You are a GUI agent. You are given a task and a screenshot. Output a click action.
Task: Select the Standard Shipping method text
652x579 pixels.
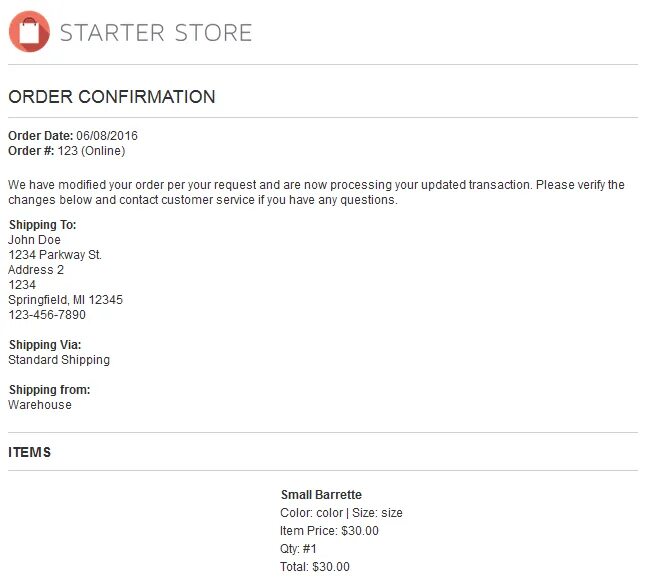pos(59,359)
